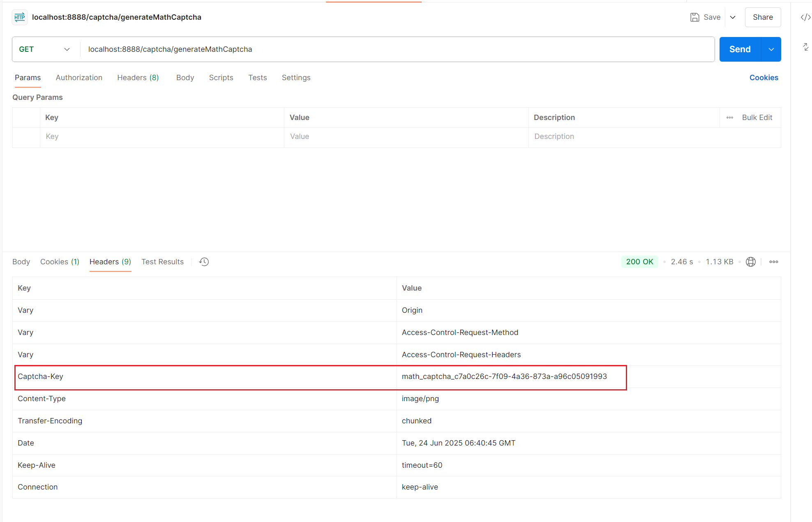Click the expand view icon on the right edge
The image size is (812, 522).
tap(805, 47)
